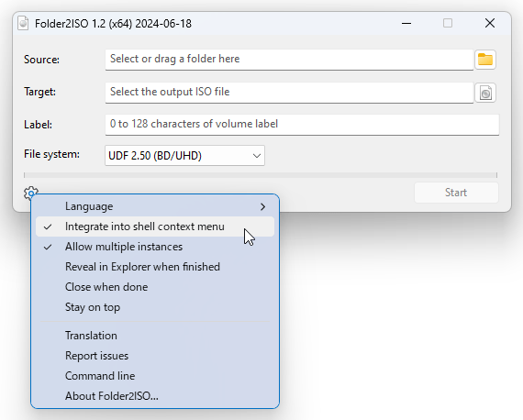The height and width of the screenshot is (420, 523).
Task: Click the settings gear icon
Action: (31, 193)
